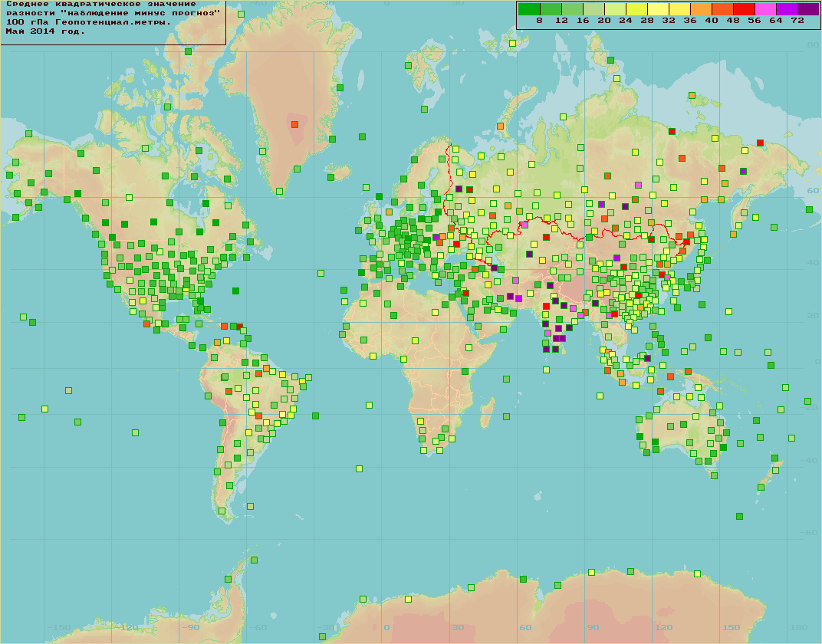Screen dimensions: 822x644
Task: Choose the yellow swatch between 32 and 36
Action: 679,9
